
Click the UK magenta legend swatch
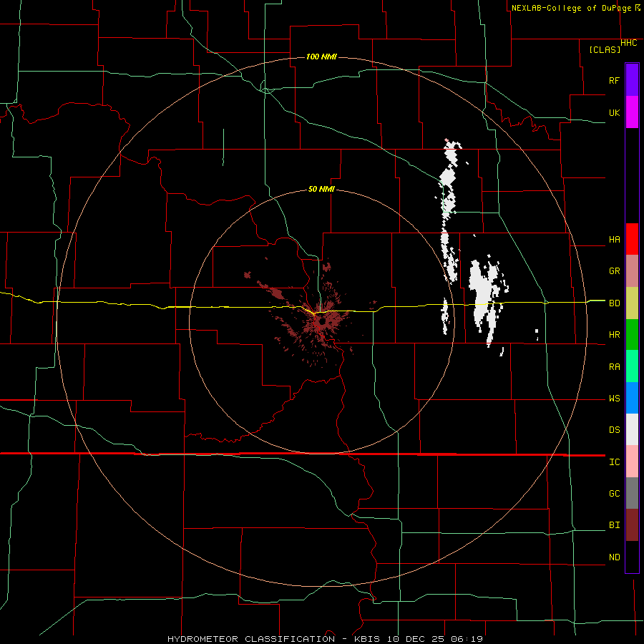pos(632,112)
